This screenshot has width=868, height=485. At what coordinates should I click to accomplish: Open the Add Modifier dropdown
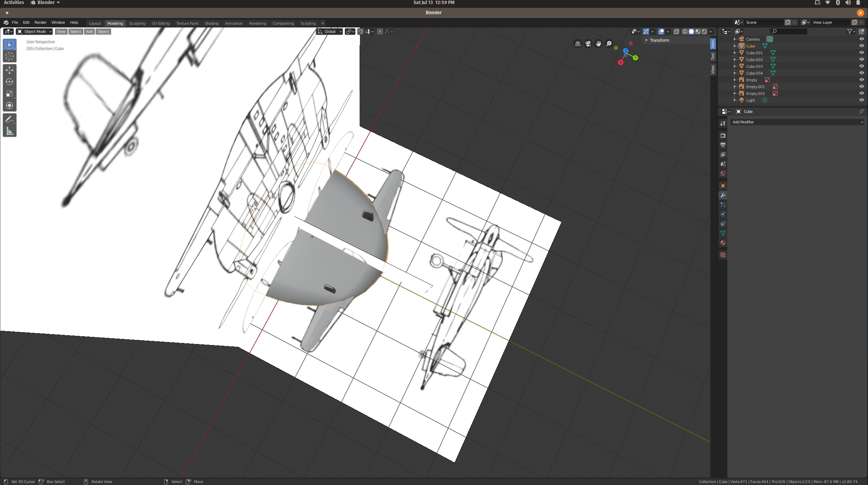pyautogui.click(x=798, y=122)
